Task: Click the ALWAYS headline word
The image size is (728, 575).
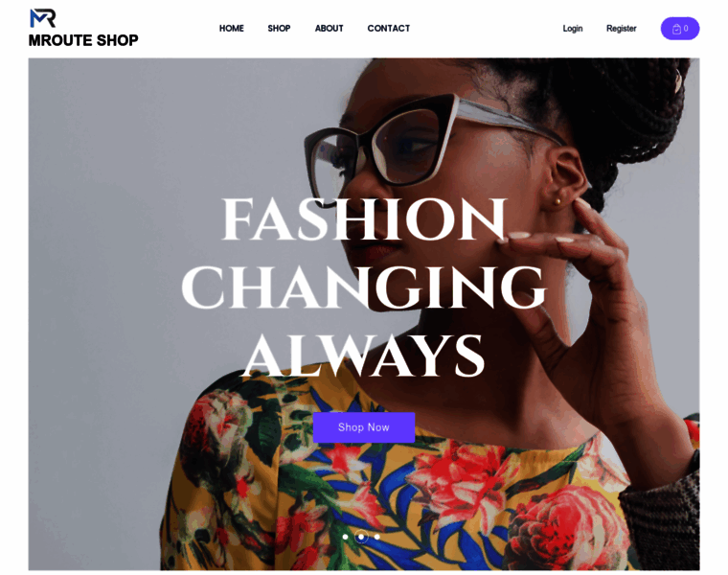Action: [x=364, y=355]
